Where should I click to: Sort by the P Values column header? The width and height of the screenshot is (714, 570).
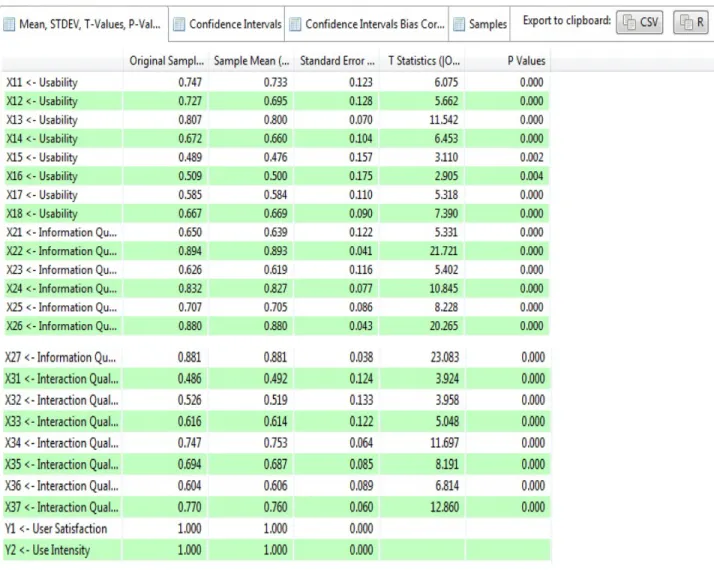(508, 61)
